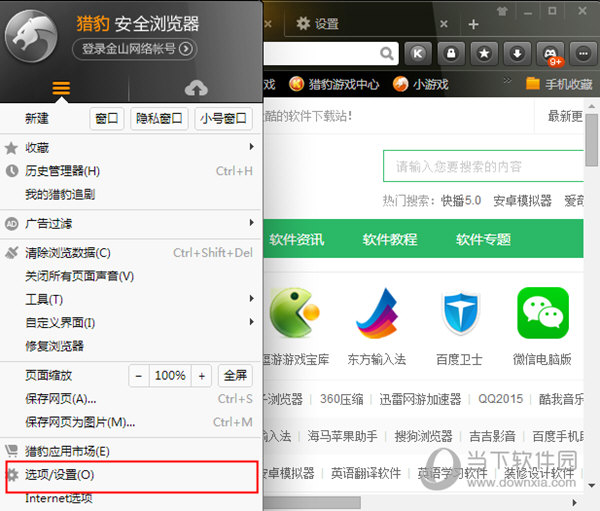Click the 隐私窗口 button
This screenshot has width=600, height=511.
click(159, 119)
